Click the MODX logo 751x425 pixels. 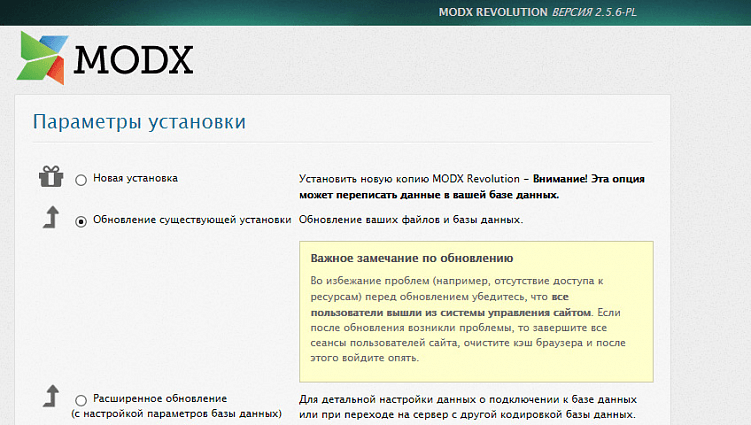[105, 58]
